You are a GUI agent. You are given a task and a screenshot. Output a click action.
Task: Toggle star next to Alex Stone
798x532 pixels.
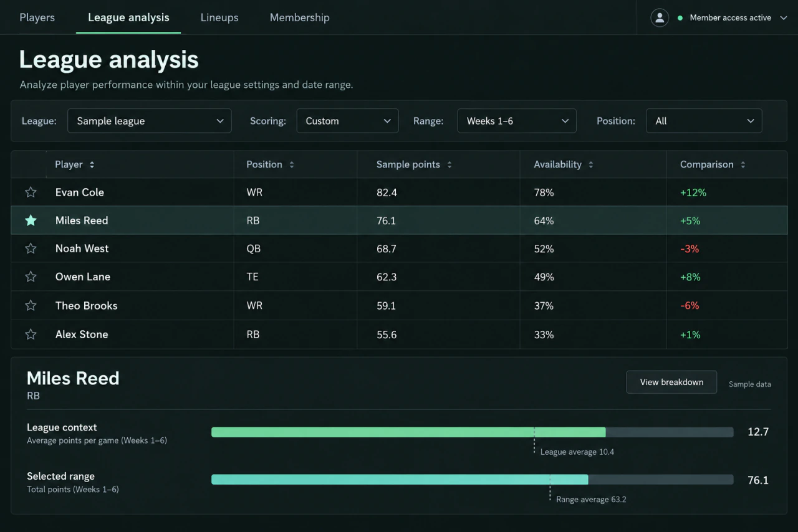[31, 335]
